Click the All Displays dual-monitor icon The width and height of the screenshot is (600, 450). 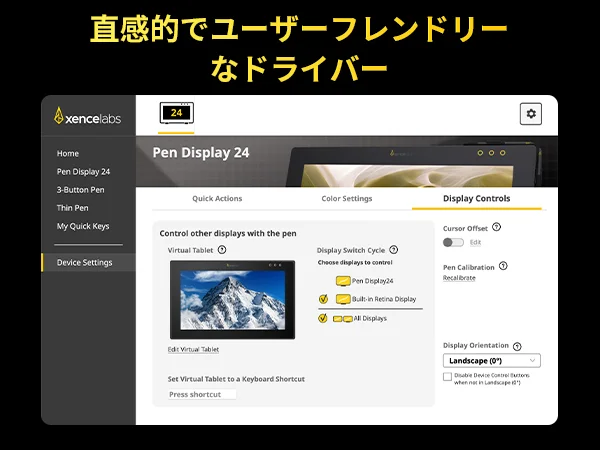[x=342, y=319]
